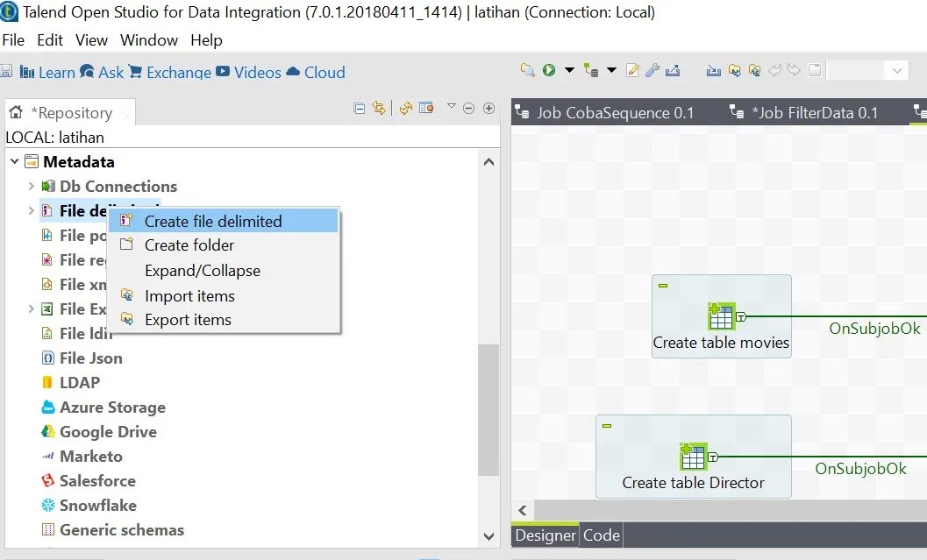The width and height of the screenshot is (927, 560).
Task: Open the Repository view menu triangle
Action: coord(452,106)
